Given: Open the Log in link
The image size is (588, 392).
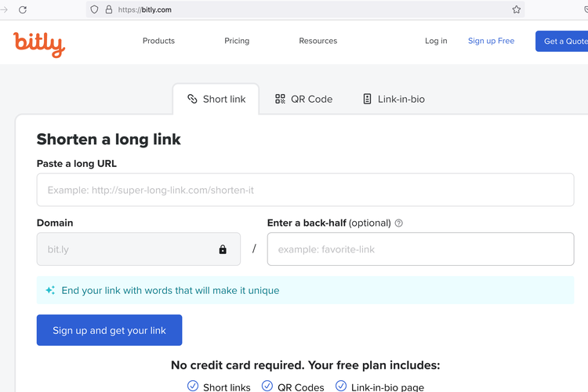Looking at the screenshot, I should pyautogui.click(x=436, y=41).
